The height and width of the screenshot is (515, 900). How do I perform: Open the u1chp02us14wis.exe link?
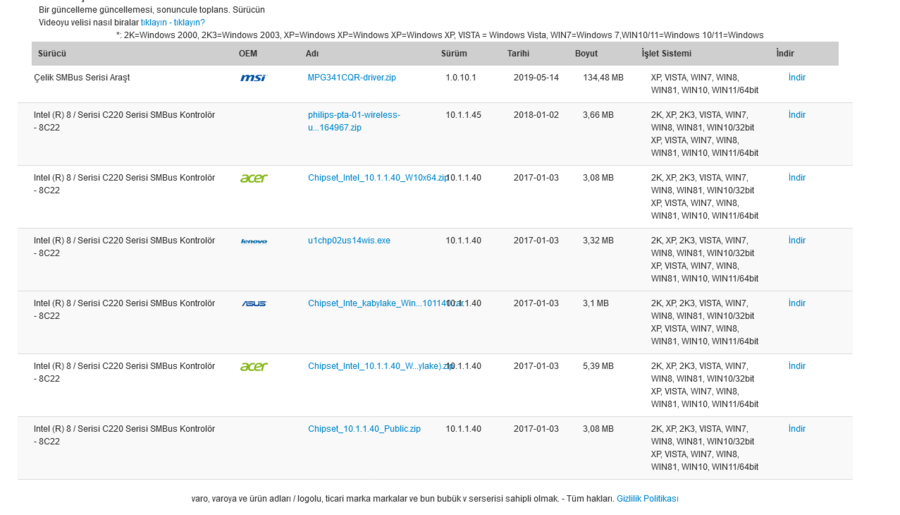(x=349, y=241)
